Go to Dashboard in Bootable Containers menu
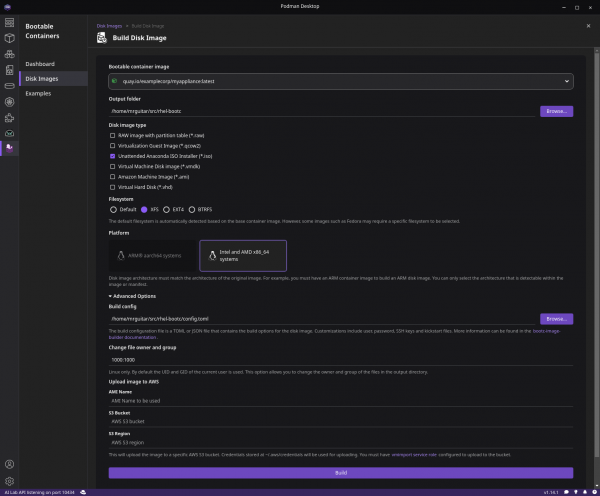The image size is (600, 496). pos(54,64)
